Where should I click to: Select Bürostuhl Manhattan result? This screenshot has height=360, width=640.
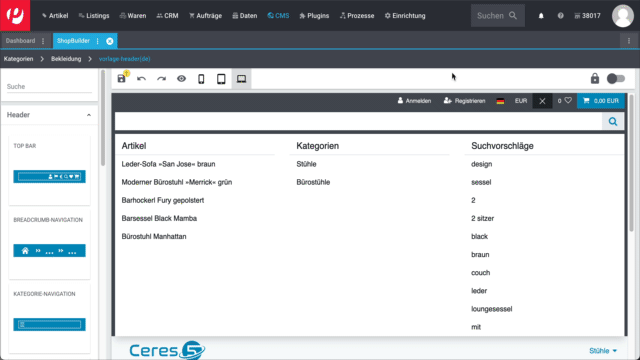point(154,236)
